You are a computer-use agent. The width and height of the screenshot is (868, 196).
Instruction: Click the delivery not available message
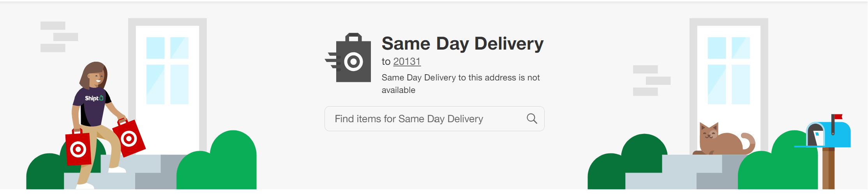coord(460,84)
